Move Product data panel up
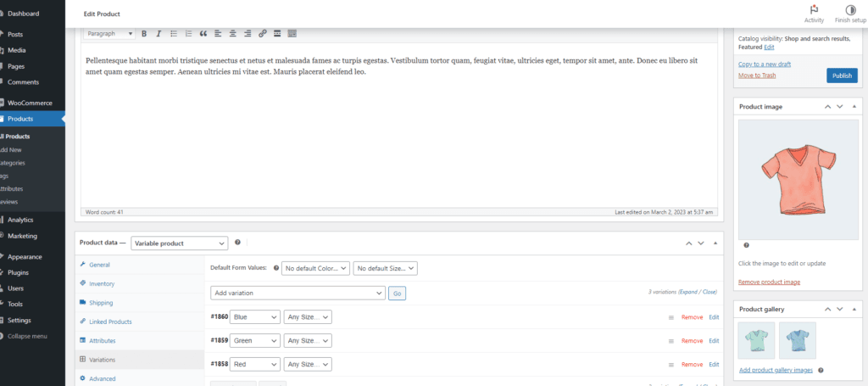The height and width of the screenshot is (386, 868). coord(688,243)
